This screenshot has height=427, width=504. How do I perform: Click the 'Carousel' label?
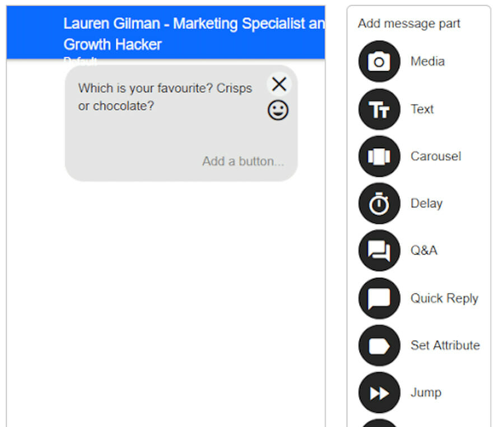pos(436,157)
